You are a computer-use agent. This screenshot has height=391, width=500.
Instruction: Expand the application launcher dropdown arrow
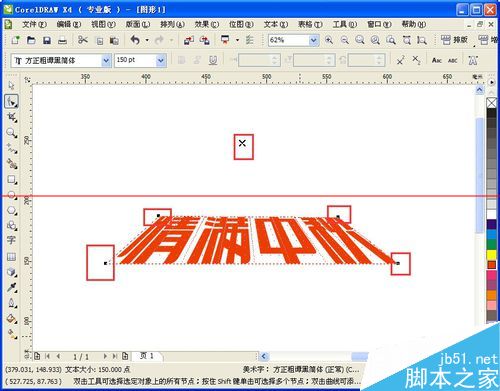tap(237, 40)
